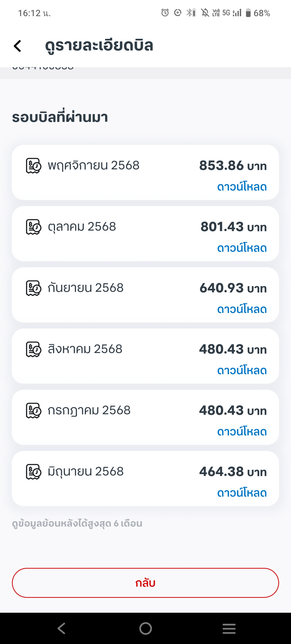The image size is (291, 644).
Task: Download the กรกฎาคม 2568 bill
Action: click(x=242, y=432)
